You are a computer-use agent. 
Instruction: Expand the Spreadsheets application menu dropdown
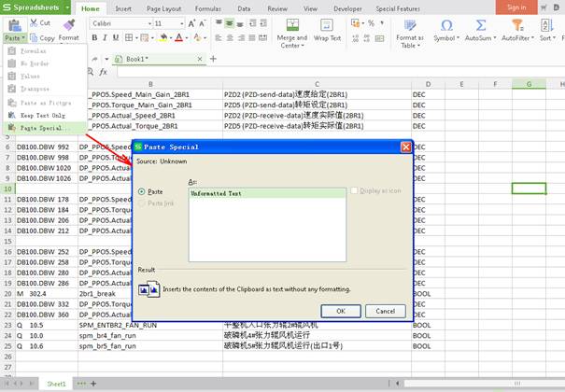pyautogui.click(x=65, y=7)
